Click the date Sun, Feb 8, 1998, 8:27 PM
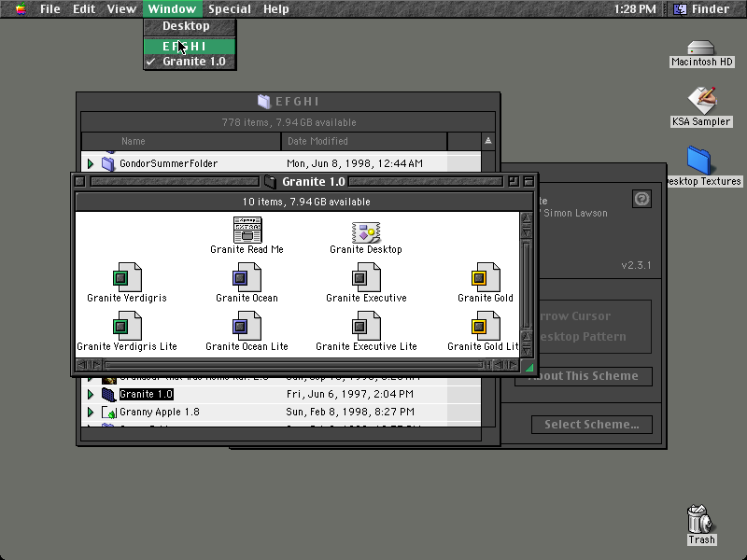 349,413
